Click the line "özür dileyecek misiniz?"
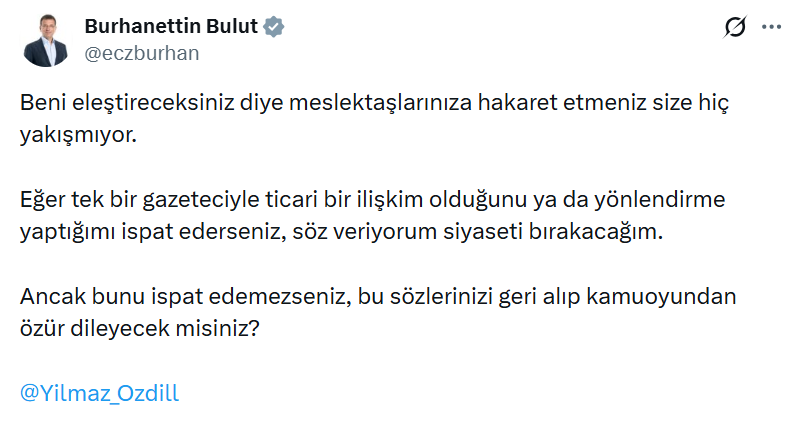This screenshot has width=806, height=430. click(x=140, y=329)
